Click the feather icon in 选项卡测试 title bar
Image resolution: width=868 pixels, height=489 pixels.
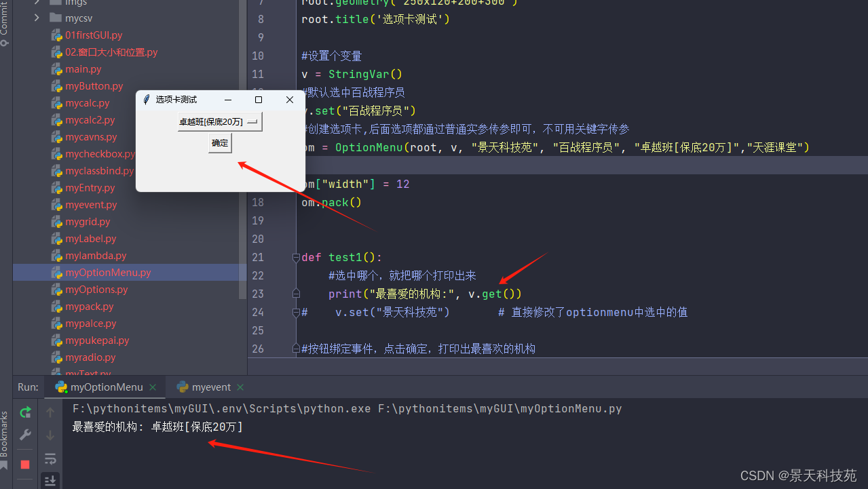[x=146, y=100]
